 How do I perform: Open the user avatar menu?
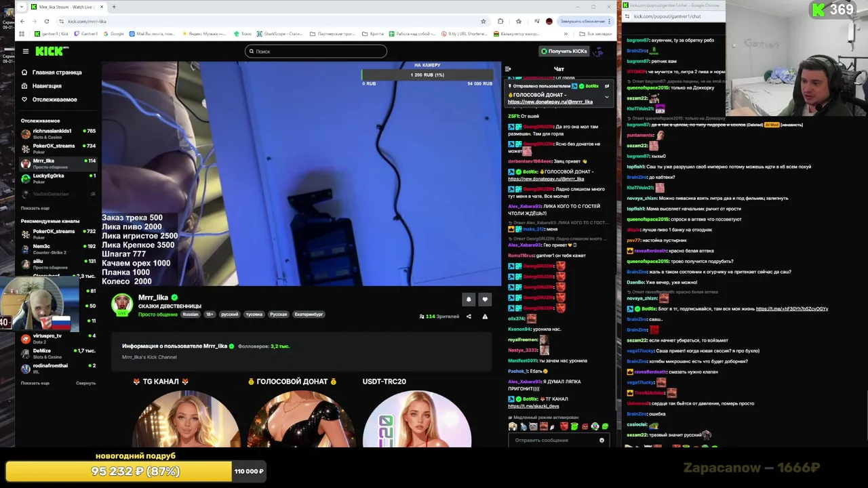pyautogui.click(x=598, y=51)
